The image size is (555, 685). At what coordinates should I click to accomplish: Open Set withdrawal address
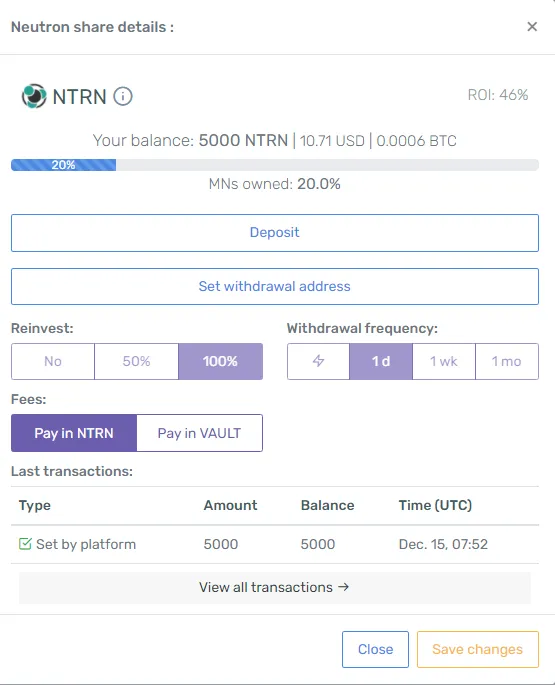[x=275, y=287]
